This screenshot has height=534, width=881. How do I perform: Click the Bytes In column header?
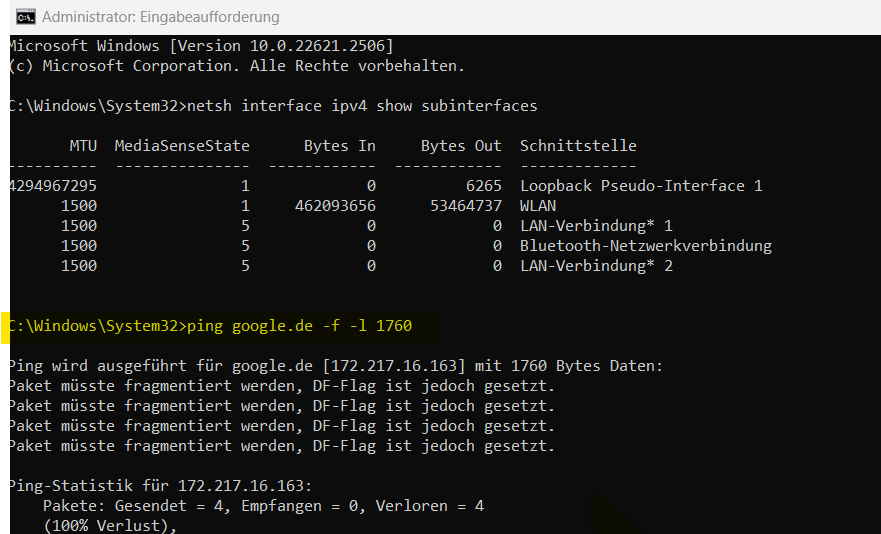tap(340, 145)
